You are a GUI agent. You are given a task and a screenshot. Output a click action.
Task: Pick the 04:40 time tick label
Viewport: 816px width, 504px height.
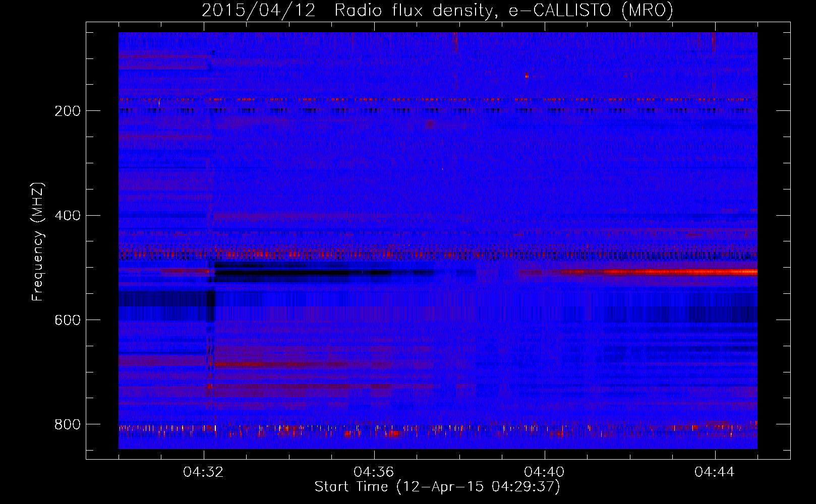pyautogui.click(x=545, y=472)
